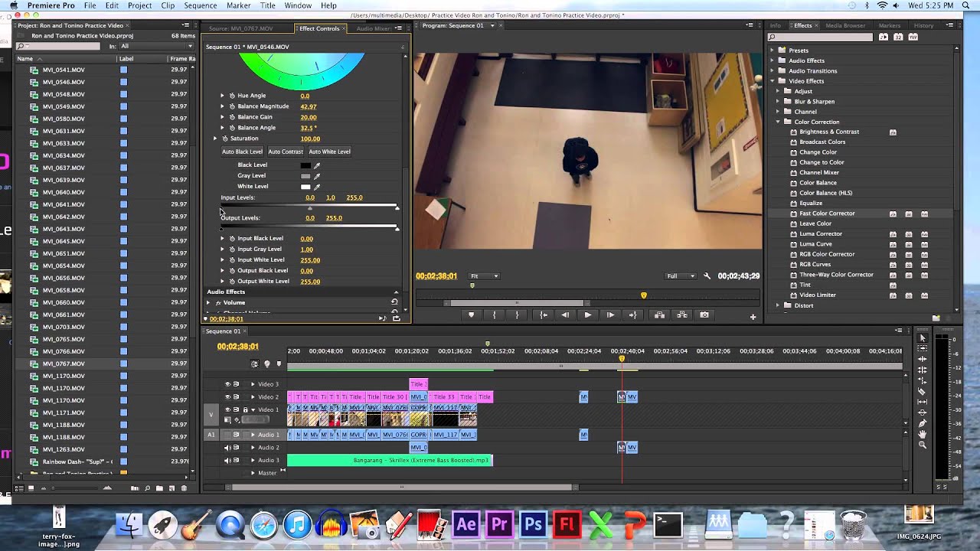The height and width of the screenshot is (551, 980).
Task: Open the button editor plus icon
Action: (753, 316)
